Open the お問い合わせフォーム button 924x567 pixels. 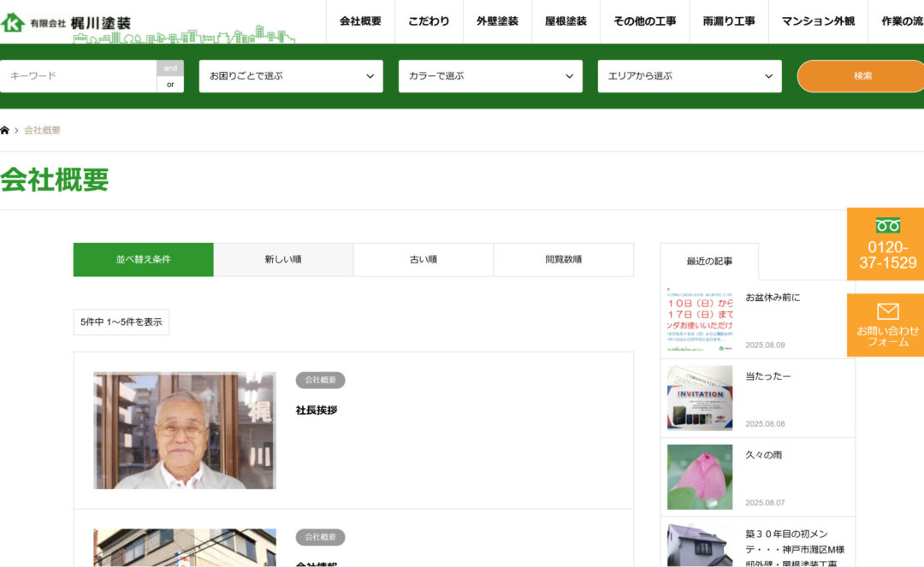click(887, 325)
